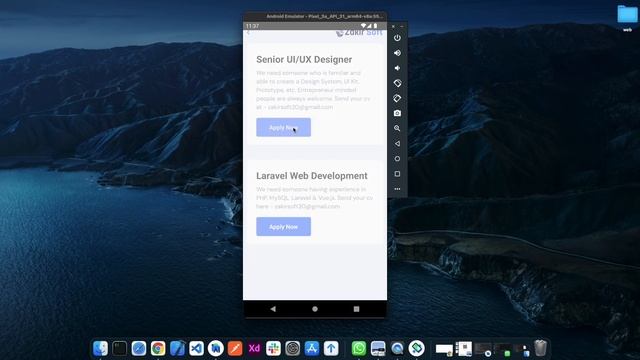
Task: Open the blue upload arrow app in dock
Action: (331, 349)
